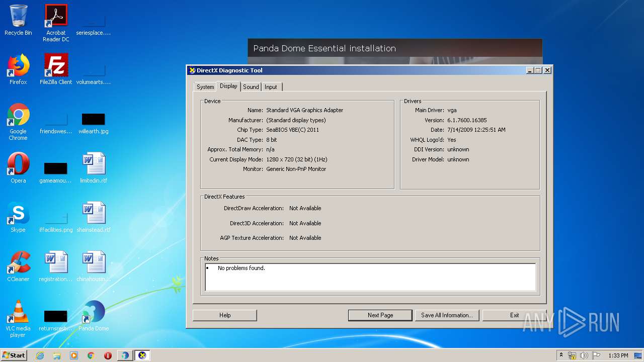Open Action Center flag in tray

pyautogui.click(x=596, y=355)
